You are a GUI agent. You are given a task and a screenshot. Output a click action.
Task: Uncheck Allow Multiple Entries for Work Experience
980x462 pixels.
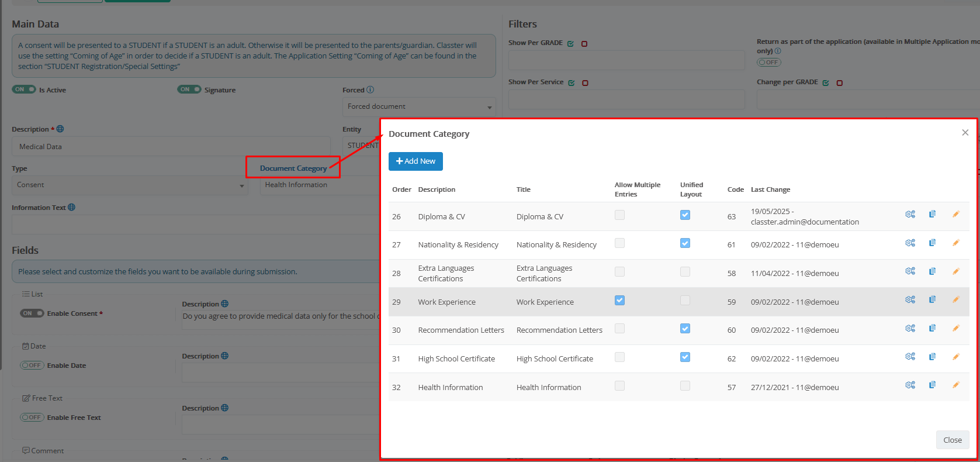click(619, 301)
